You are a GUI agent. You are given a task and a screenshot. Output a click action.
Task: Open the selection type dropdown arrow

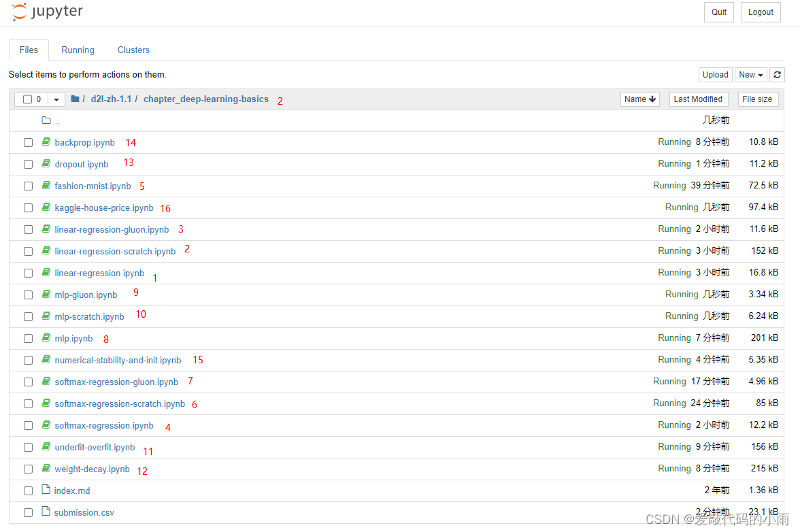[x=56, y=99]
